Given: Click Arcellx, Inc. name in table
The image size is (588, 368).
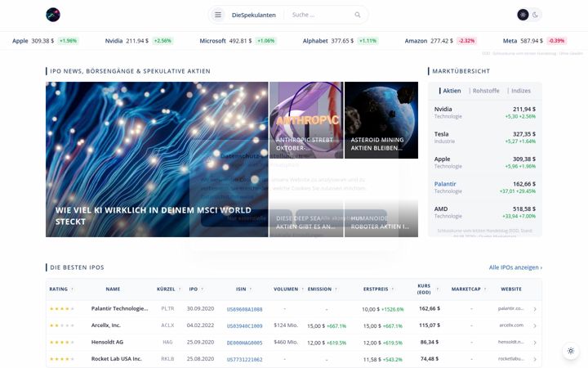Looking at the screenshot, I should 105,325.
